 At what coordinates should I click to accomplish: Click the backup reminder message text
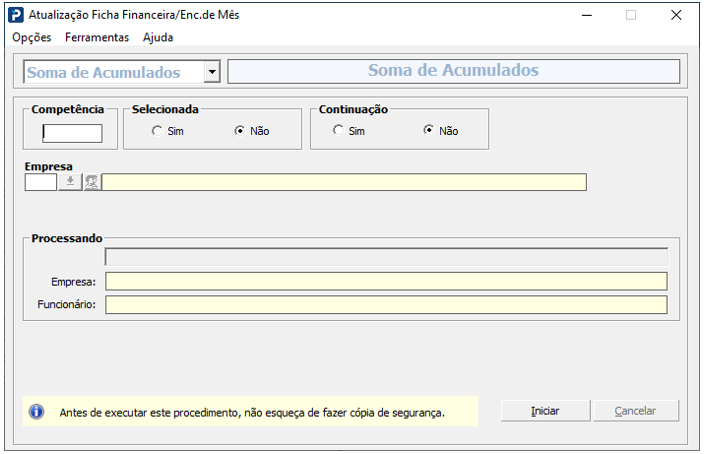tap(252, 412)
